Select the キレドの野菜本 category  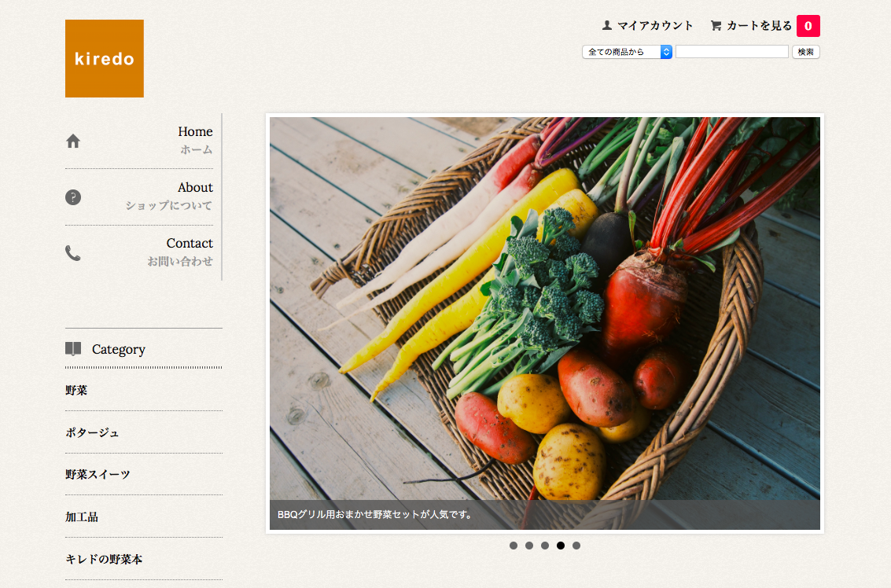point(104,559)
